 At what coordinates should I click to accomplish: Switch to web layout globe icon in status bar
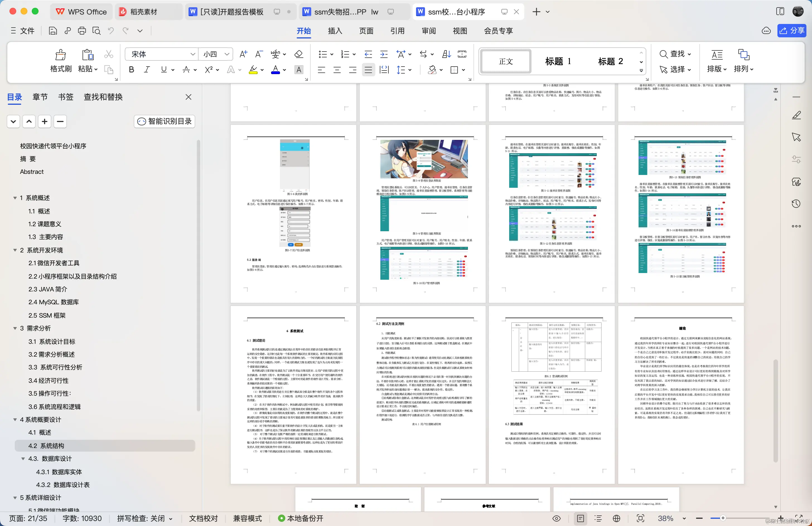click(x=617, y=518)
